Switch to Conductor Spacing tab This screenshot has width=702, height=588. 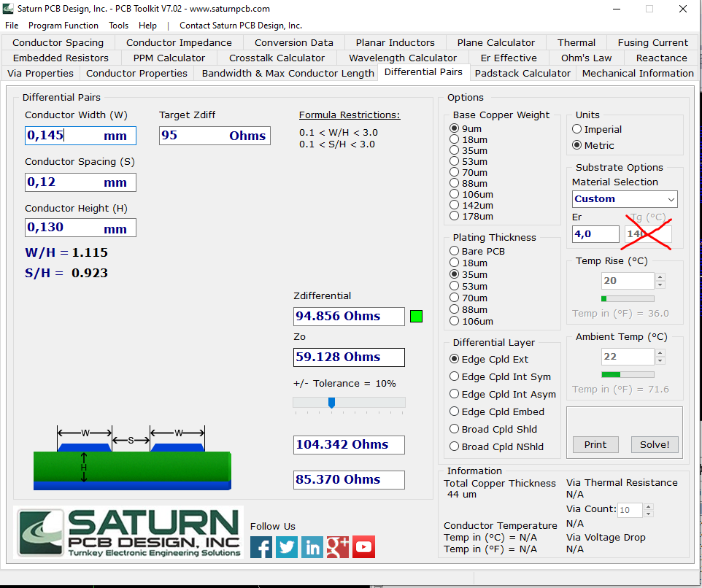[58, 42]
